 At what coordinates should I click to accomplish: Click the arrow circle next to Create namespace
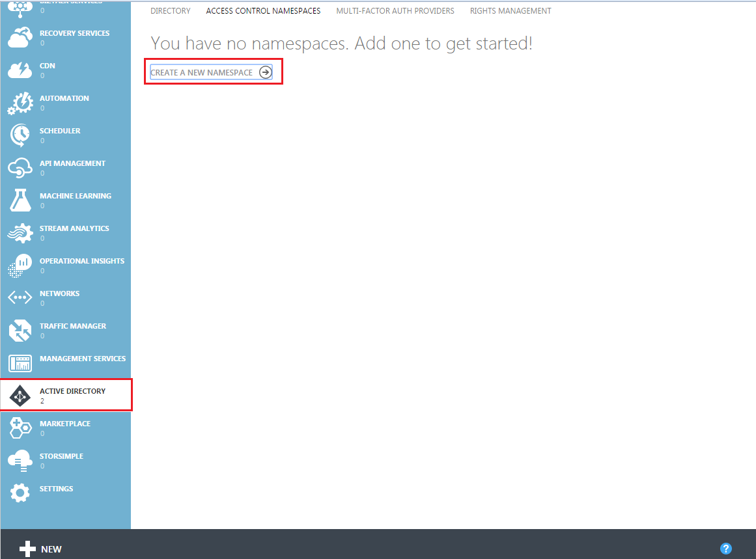[266, 72]
